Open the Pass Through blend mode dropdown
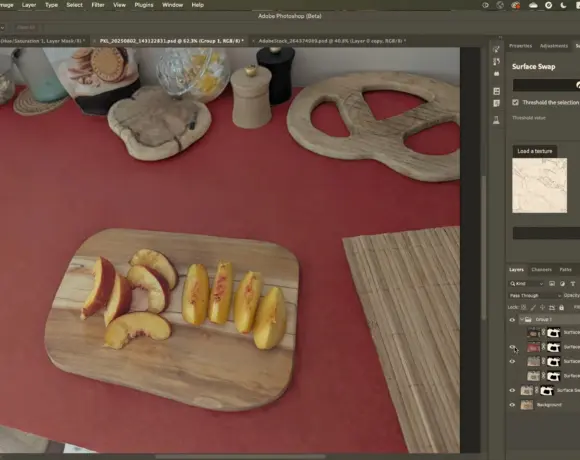 (535, 295)
